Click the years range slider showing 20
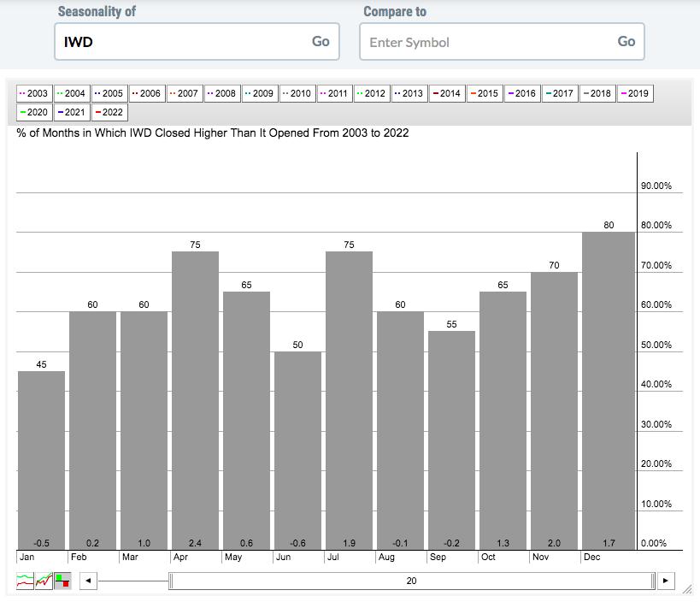700x602 pixels. click(412, 581)
